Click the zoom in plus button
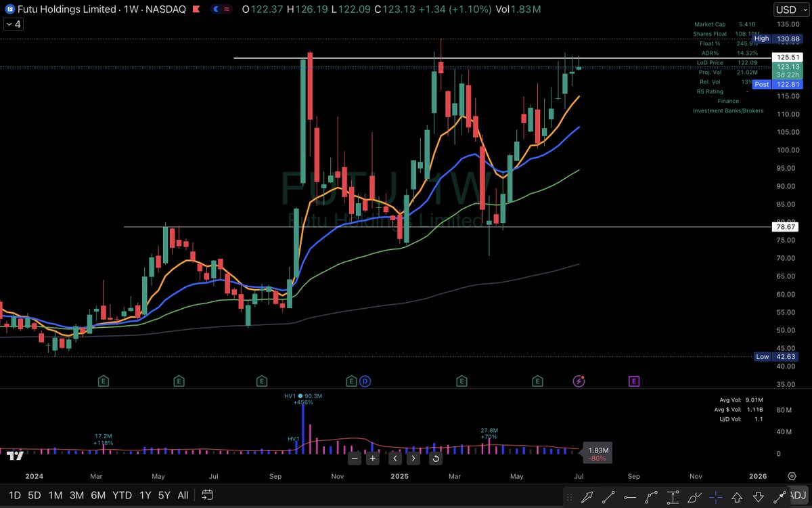The height and width of the screenshot is (508, 812). pyautogui.click(x=372, y=459)
